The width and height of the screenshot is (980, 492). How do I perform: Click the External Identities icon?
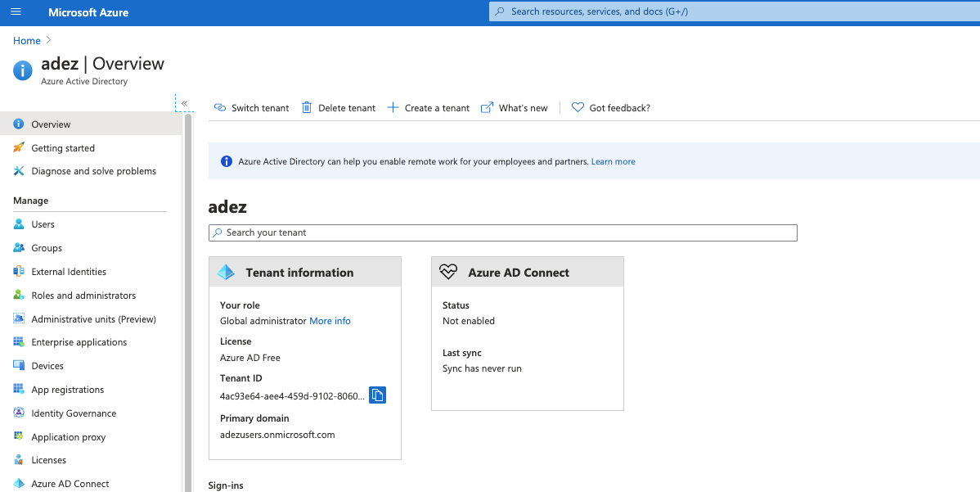19,271
